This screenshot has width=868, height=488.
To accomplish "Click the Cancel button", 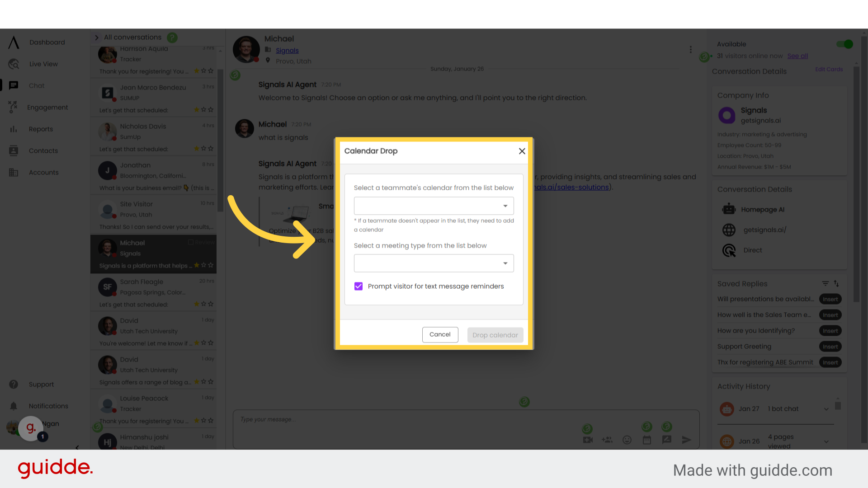I will click(440, 334).
